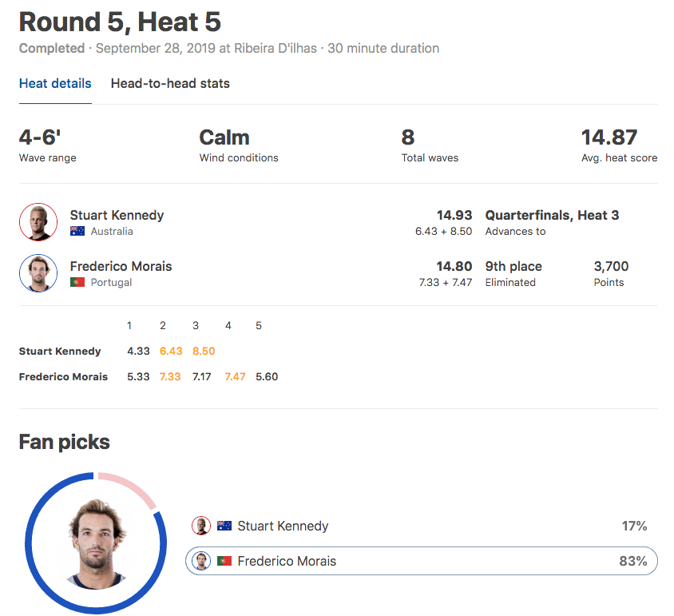Viewport: 674px width, 616px height.
Task: Select Frederico Morais 83% fan pick row
Action: pyautogui.click(x=422, y=561)
